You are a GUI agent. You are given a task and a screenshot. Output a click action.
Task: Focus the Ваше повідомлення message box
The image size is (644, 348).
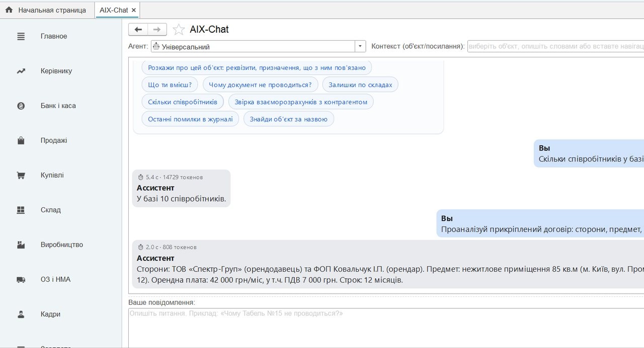[x=386, y=328]
